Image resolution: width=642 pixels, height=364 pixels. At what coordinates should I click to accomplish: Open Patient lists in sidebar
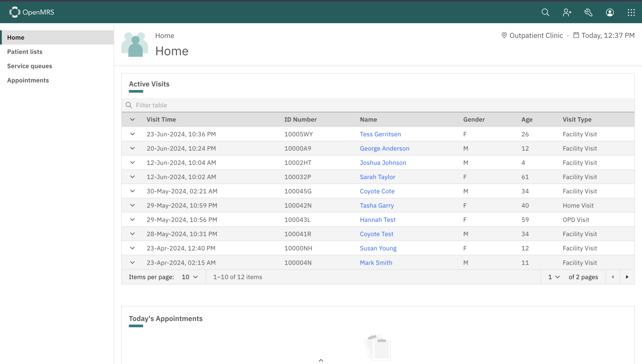25,52
